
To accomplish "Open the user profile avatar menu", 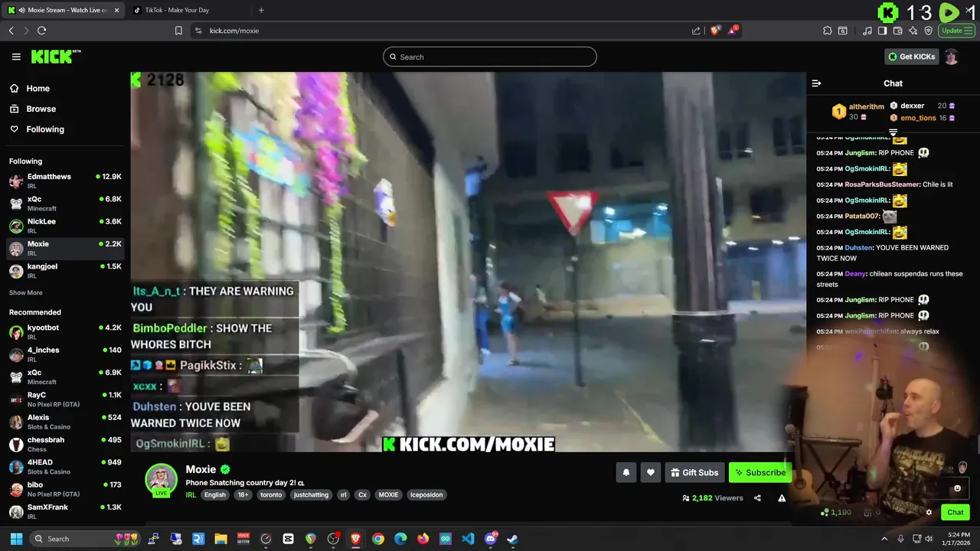I will pyautogui.click(x=952, y=57).
